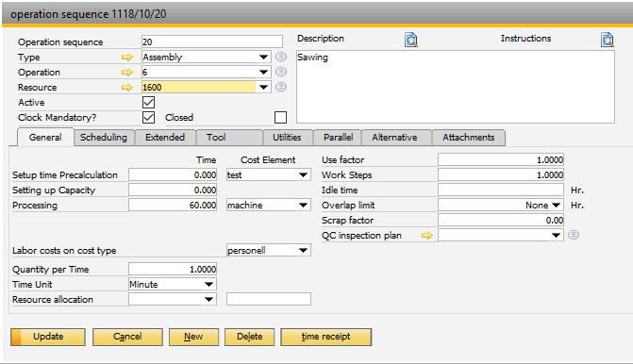Screen dimensions: 633x364
Task: Check the Closed checkbox
Action: [x=280, y=118]
